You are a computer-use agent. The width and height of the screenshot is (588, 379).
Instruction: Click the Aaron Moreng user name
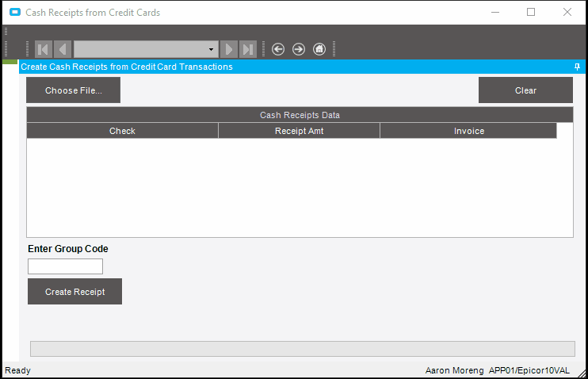click(x=454, y=370)
